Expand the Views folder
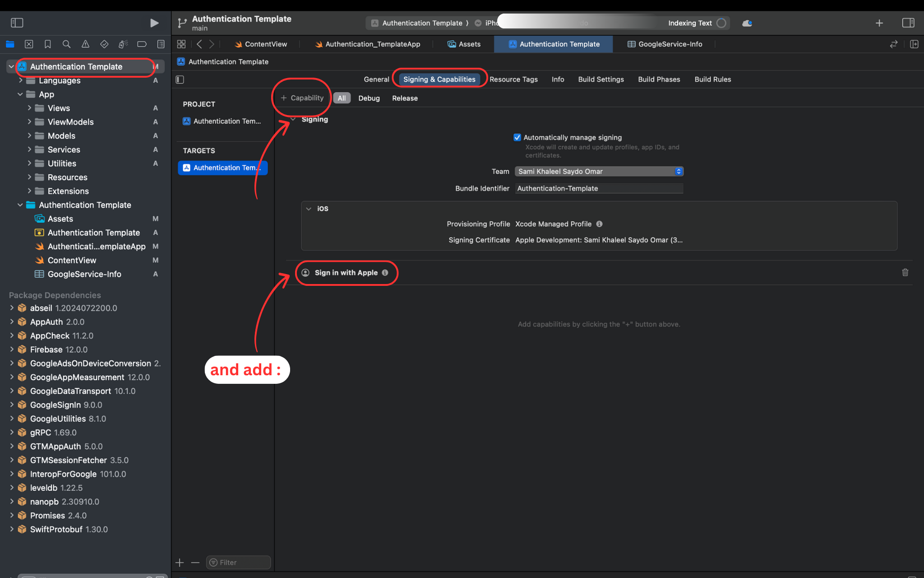The height and width of the screenshot is (578, 924). (x=29, y=108)
